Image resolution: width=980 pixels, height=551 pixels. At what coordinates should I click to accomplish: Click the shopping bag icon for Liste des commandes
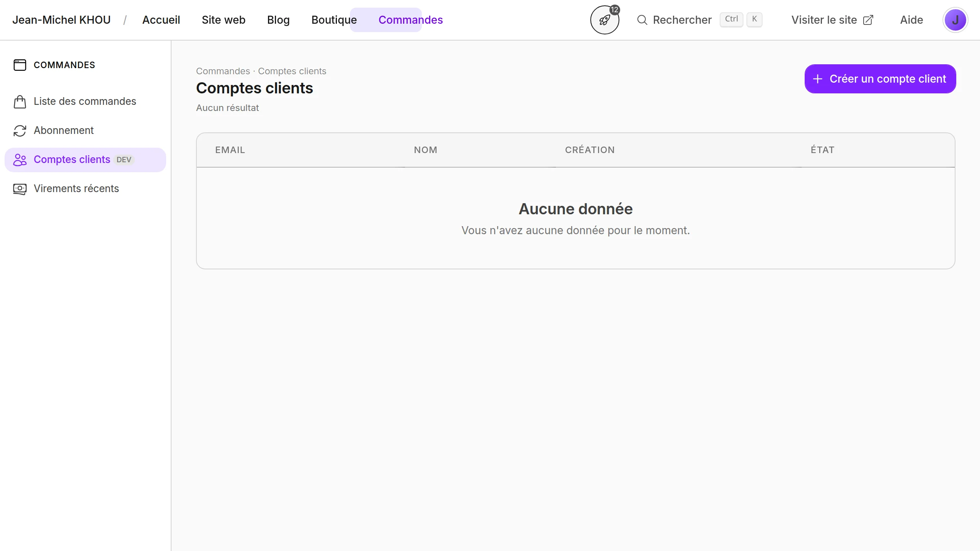[20, 102]
